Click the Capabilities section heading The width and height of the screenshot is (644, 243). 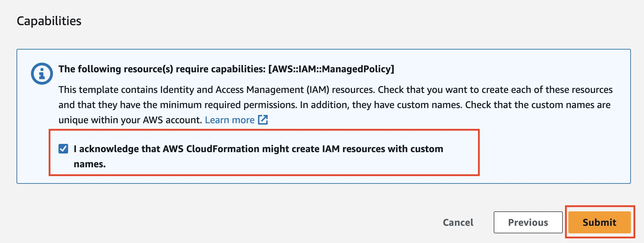49,21
